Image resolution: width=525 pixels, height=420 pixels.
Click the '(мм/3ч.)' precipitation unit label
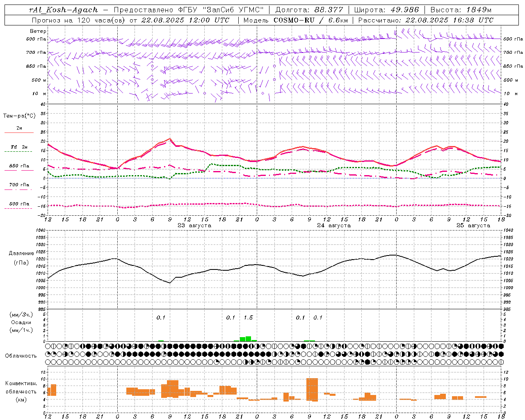coord(21,315)
